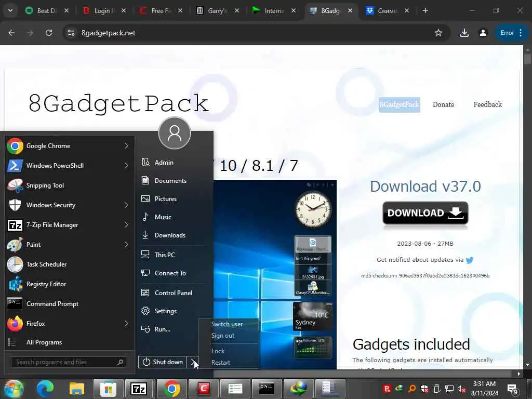Open Windows Security from start menu
532x399 pixels.
(70, 205)
